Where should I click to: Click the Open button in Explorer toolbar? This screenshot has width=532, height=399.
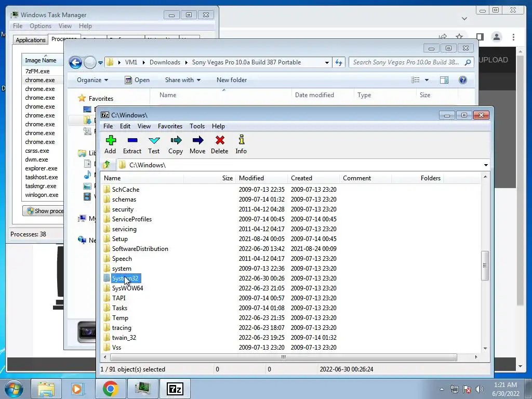pos(137,80)
